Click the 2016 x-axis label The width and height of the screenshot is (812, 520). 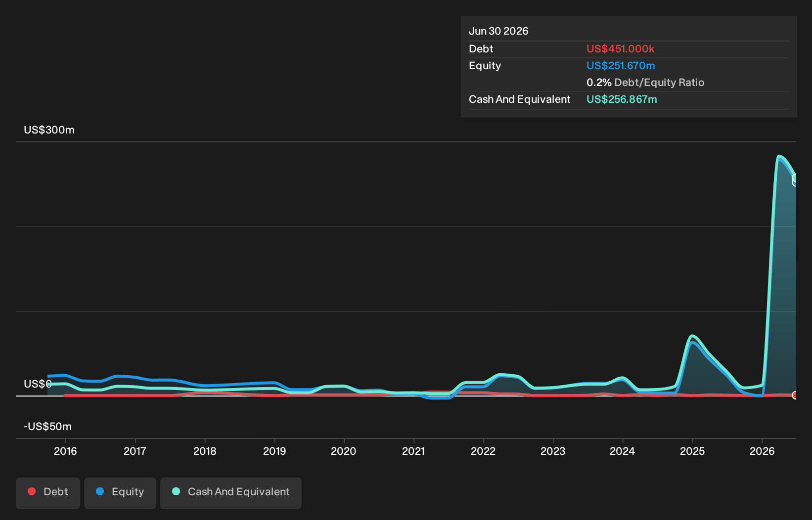tap(65, 451)
